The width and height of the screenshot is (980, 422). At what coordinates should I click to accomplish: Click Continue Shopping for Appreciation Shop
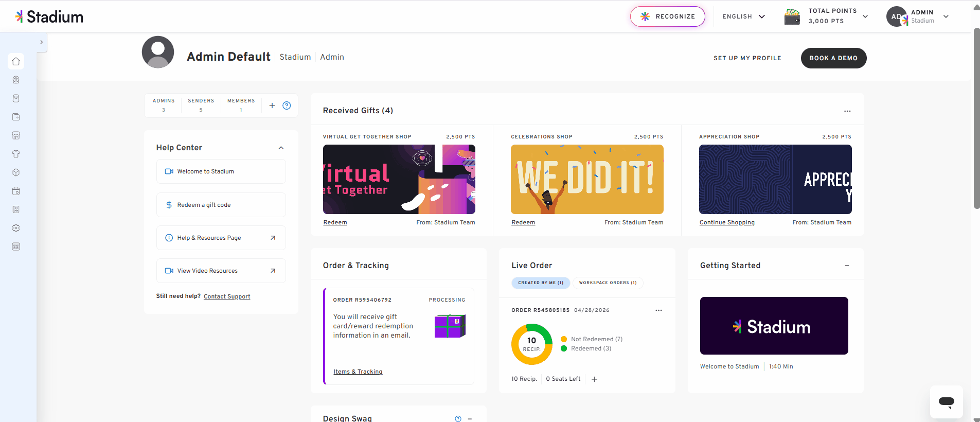tap(727, 222)
